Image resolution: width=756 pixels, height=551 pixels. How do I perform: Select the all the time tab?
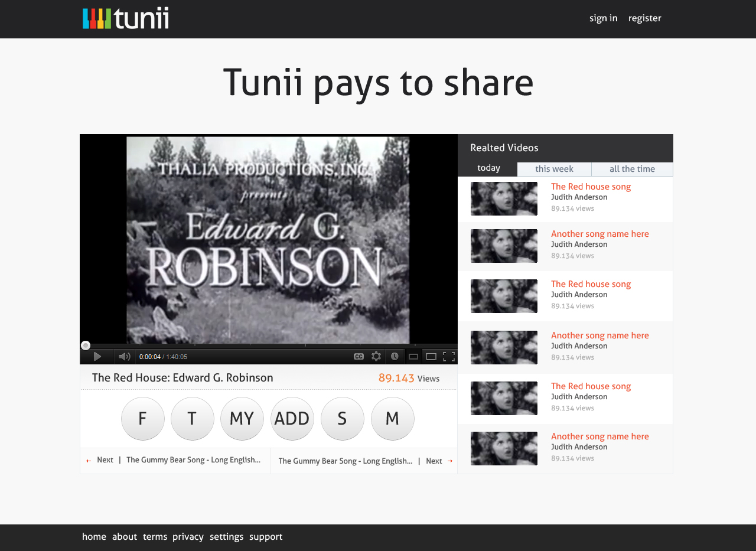click(632, 169)
